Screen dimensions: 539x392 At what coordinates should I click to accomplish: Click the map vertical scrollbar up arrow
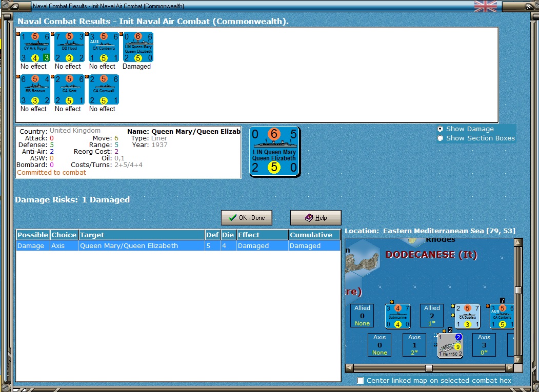[518, 242]
